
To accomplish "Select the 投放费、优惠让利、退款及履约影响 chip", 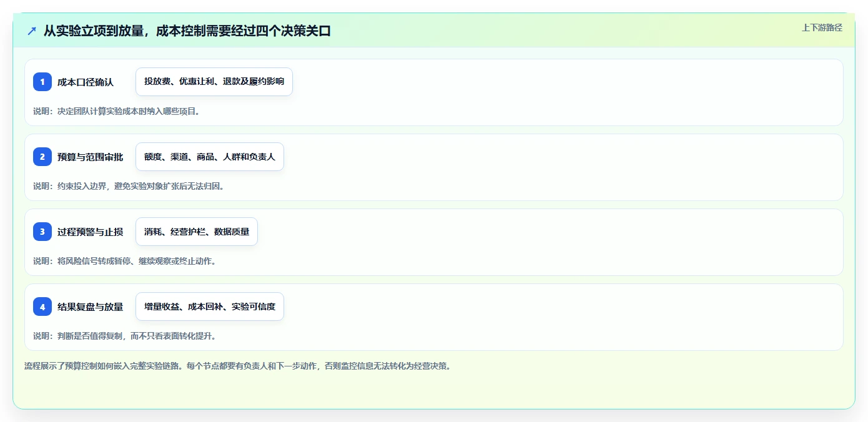I will coord(214,82).
